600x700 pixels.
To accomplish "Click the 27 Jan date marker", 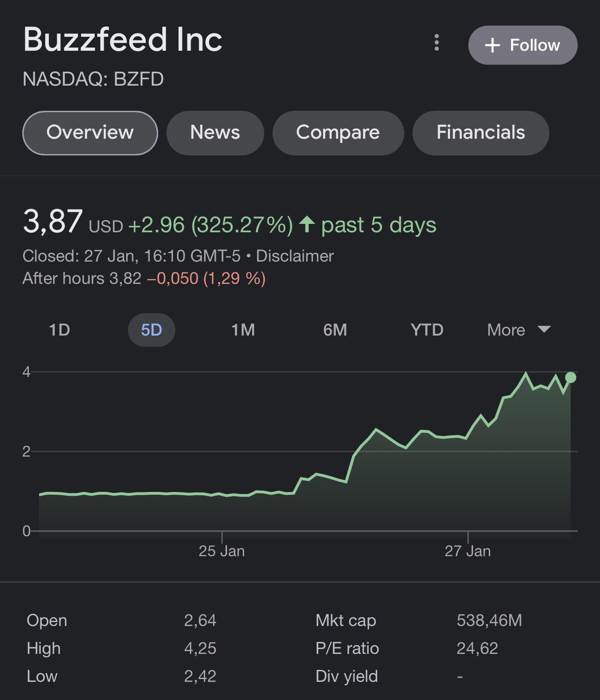I will coord(467,551).
